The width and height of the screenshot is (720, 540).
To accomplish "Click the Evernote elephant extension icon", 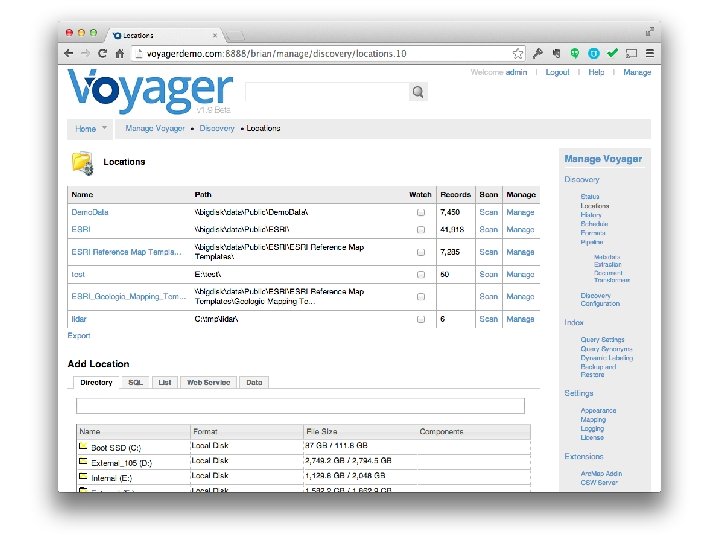I will click(x=557, y=53).
